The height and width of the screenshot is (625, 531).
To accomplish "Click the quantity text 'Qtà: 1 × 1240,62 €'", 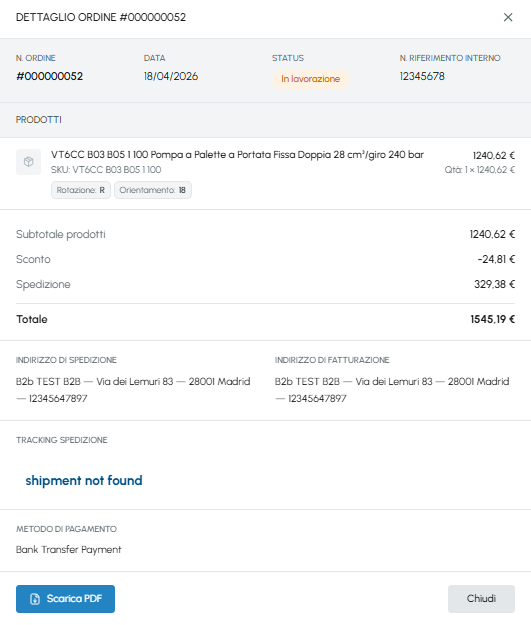I will [x=480, y=170].
